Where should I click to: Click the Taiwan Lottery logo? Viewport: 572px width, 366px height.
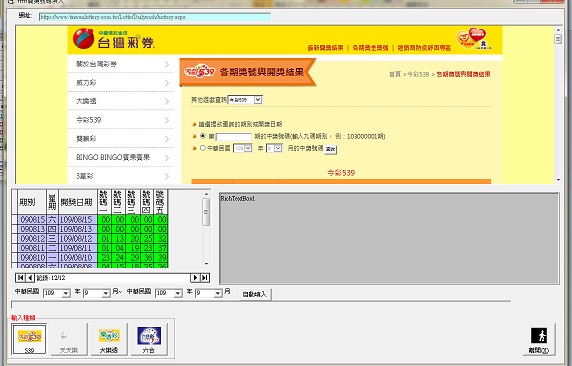click(x=114, y=39)
